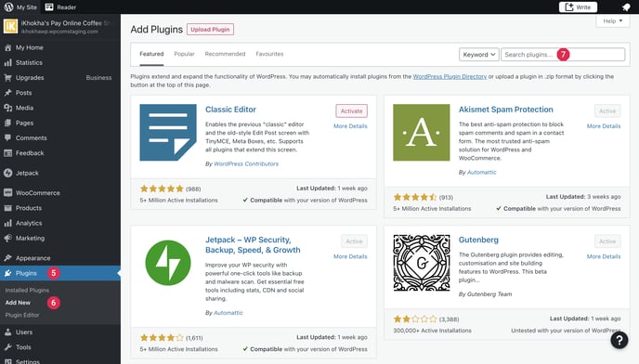Click the Jetpack – WP Security title
This screenshot has height=364, width=639.
[253, 244]
